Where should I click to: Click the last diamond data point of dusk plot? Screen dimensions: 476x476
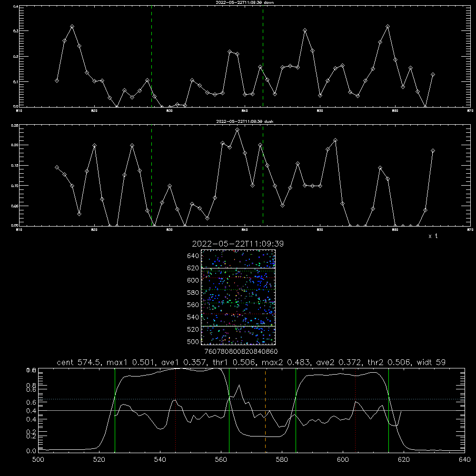click(x=433, y=150)
